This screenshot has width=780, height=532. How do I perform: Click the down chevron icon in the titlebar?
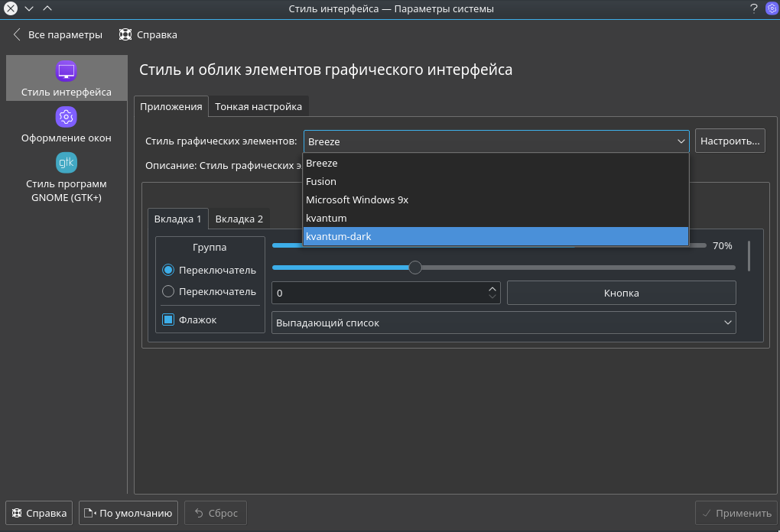[29, 8]
